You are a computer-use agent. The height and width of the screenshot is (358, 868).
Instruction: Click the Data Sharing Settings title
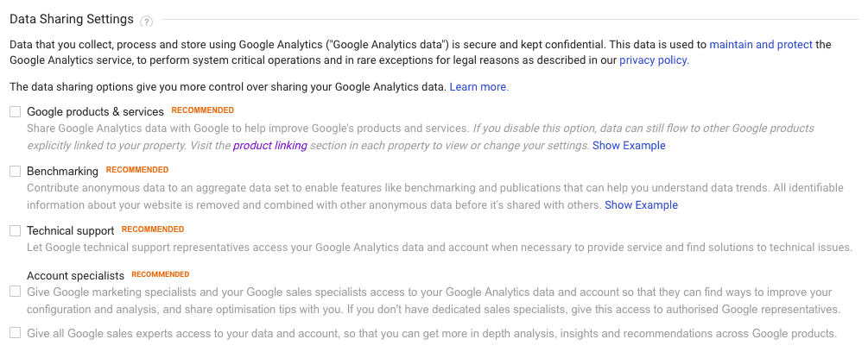[72, 19]
